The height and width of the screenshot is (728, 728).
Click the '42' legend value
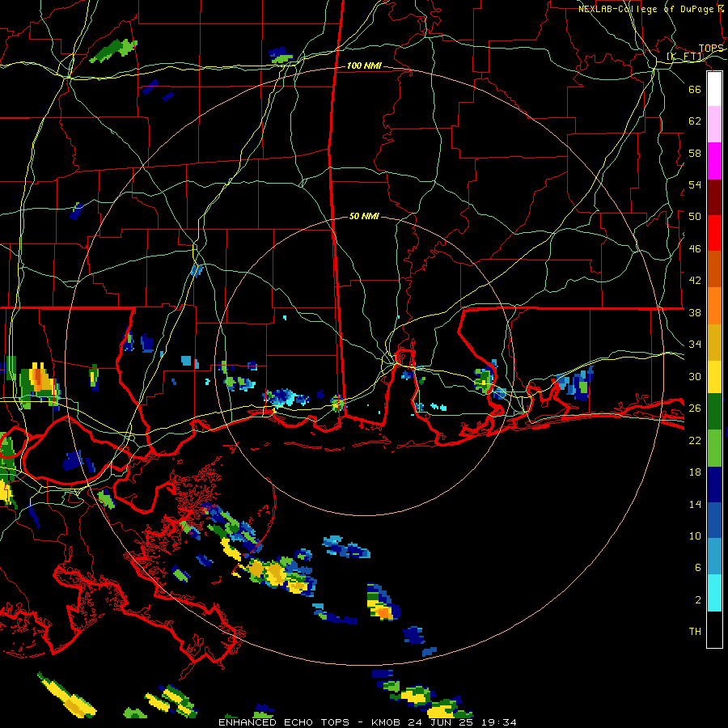point(695,281)
